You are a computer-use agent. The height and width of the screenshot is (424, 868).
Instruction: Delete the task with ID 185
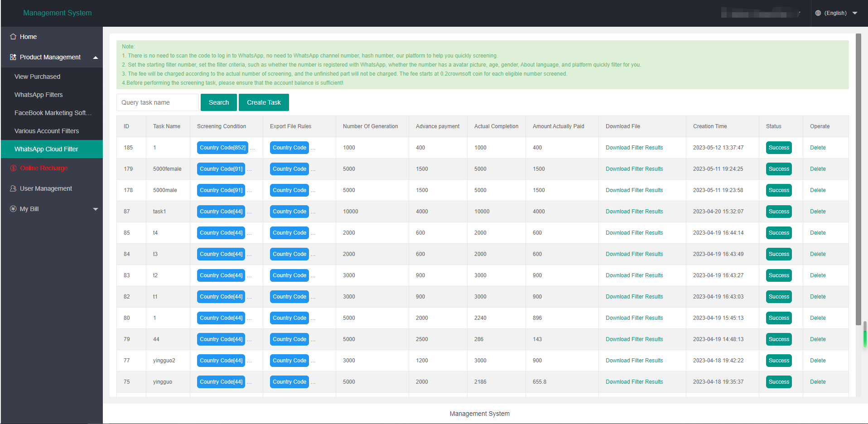817,148
